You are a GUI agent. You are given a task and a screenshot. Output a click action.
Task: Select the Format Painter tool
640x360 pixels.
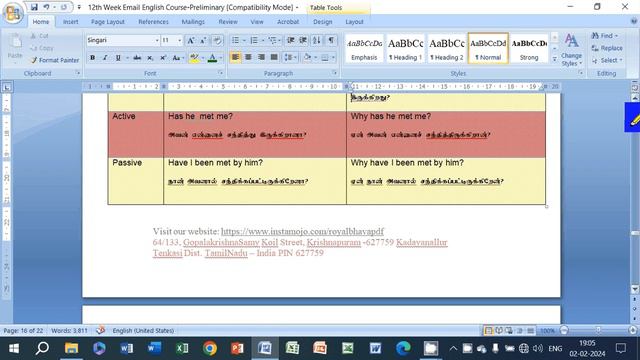55,60
